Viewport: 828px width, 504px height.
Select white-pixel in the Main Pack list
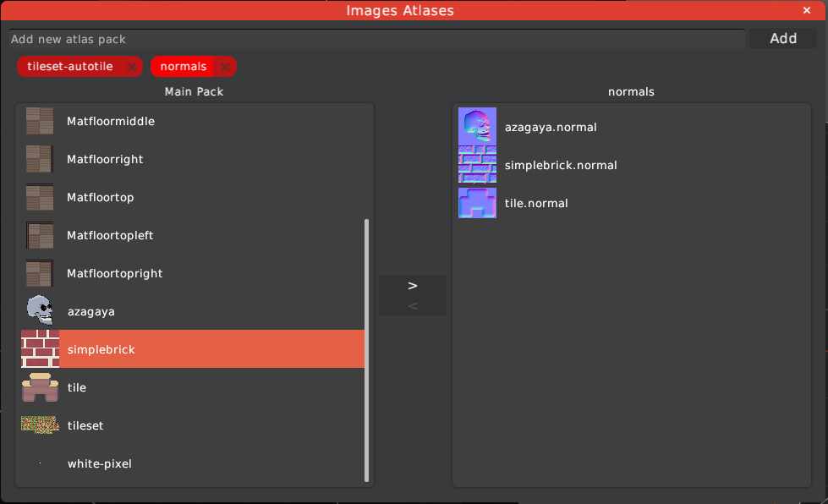click(100, 463)
